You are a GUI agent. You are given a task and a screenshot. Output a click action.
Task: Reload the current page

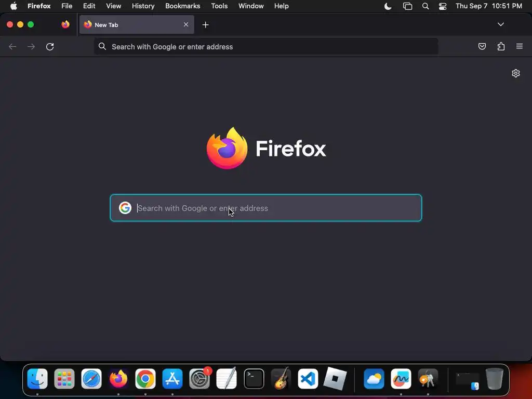pos(50,46)
